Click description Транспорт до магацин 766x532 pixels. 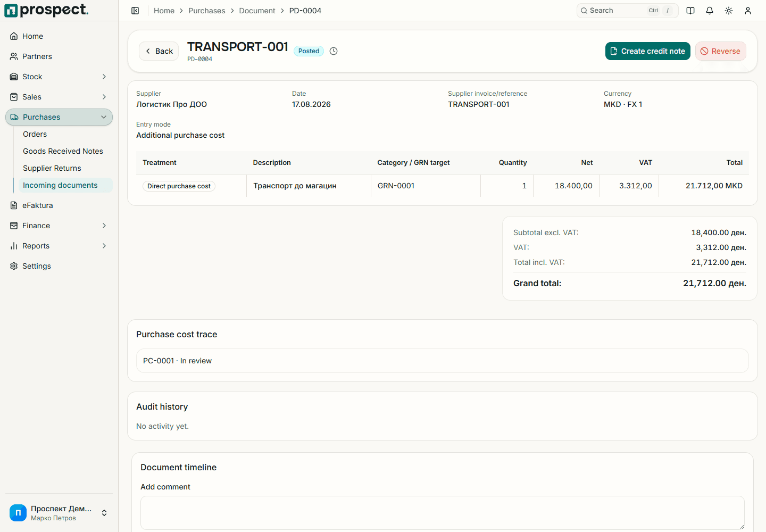pyautogui.click(x=295, y=186)
